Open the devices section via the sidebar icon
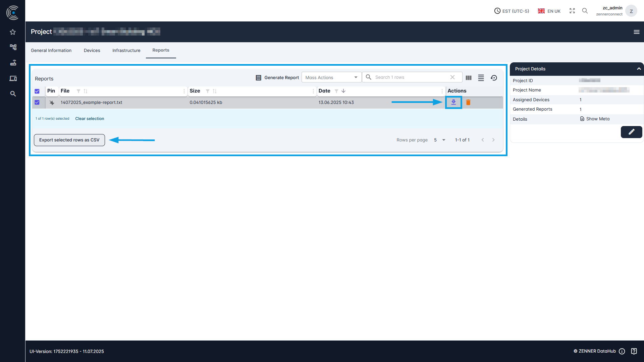This screenshot has width=644, height=362. tap(13, 78)
